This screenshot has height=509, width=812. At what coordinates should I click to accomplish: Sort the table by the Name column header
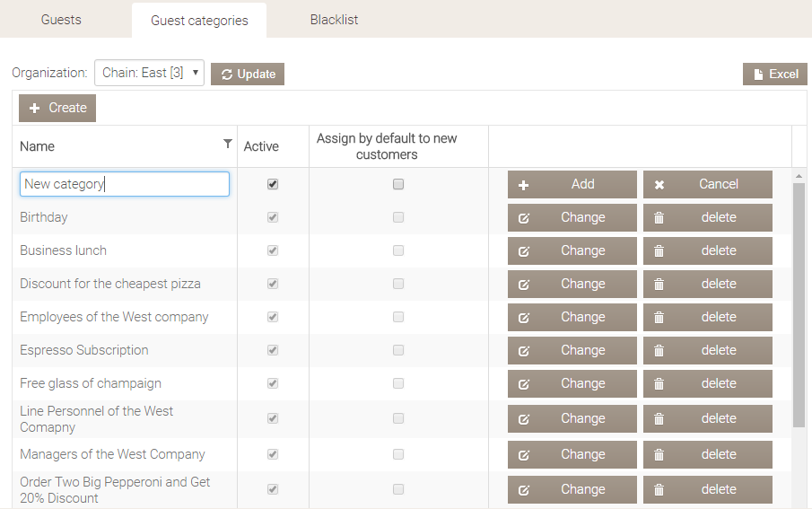pos(38,146)
